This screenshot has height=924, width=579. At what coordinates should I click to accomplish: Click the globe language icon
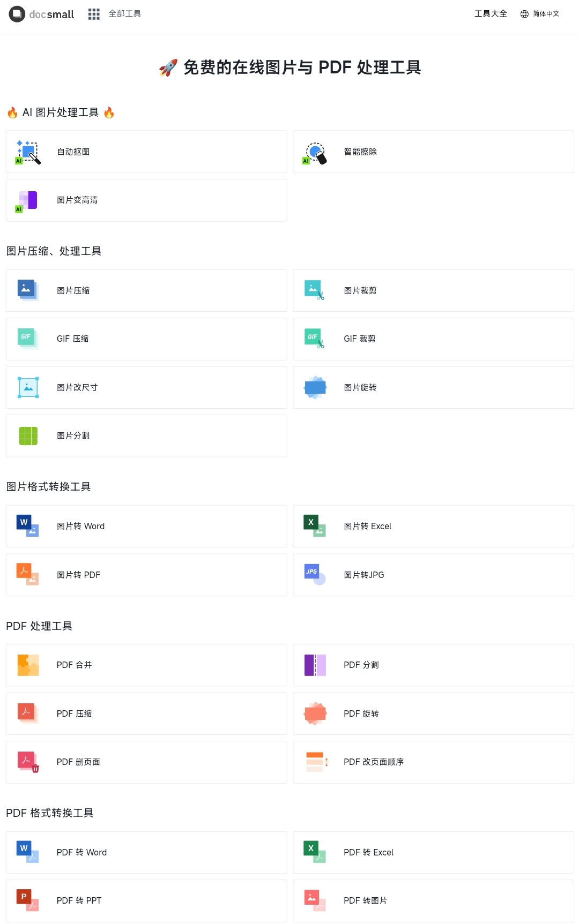[x=524, y=14]
